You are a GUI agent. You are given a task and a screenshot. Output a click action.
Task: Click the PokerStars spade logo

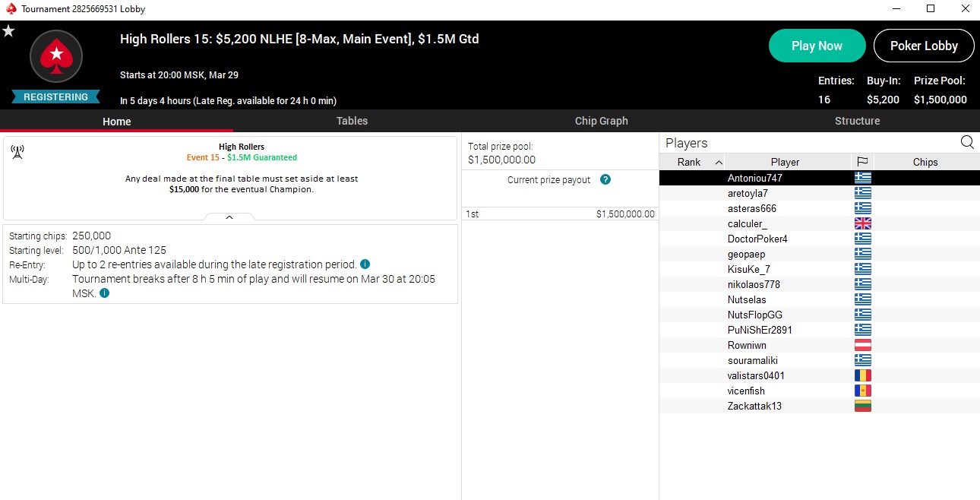[x=55, y=57]
